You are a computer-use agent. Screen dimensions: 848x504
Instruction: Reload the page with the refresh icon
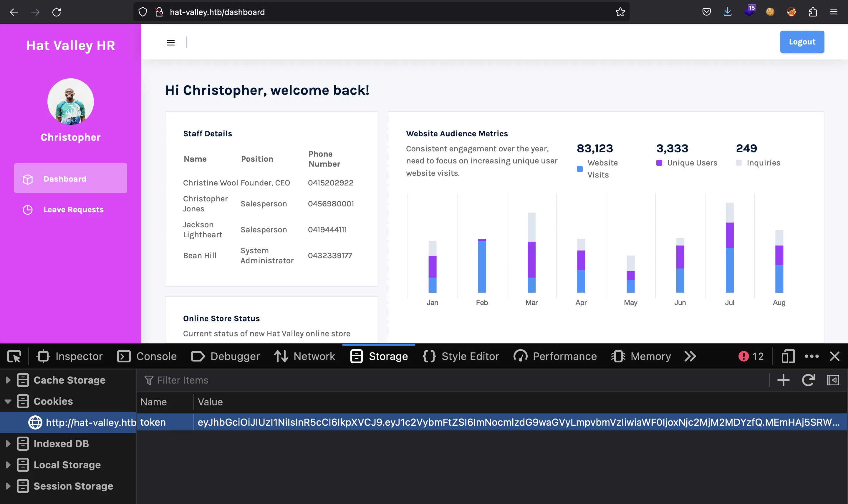(57, 12)
